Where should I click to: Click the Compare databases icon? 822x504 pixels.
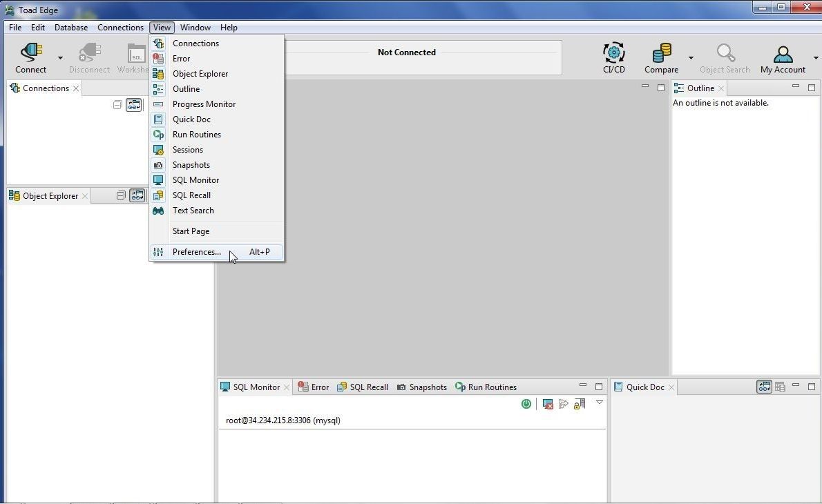point(661,53)
